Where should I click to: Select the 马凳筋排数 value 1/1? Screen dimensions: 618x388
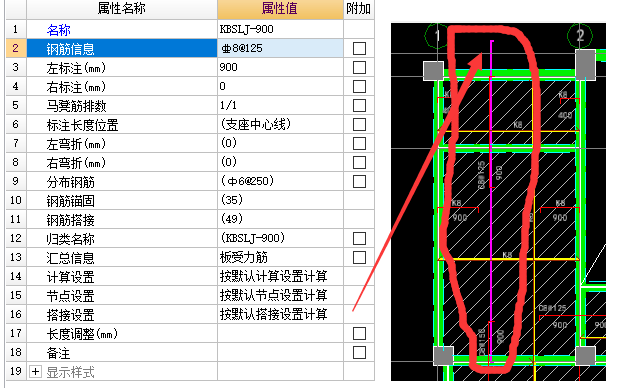280,105
